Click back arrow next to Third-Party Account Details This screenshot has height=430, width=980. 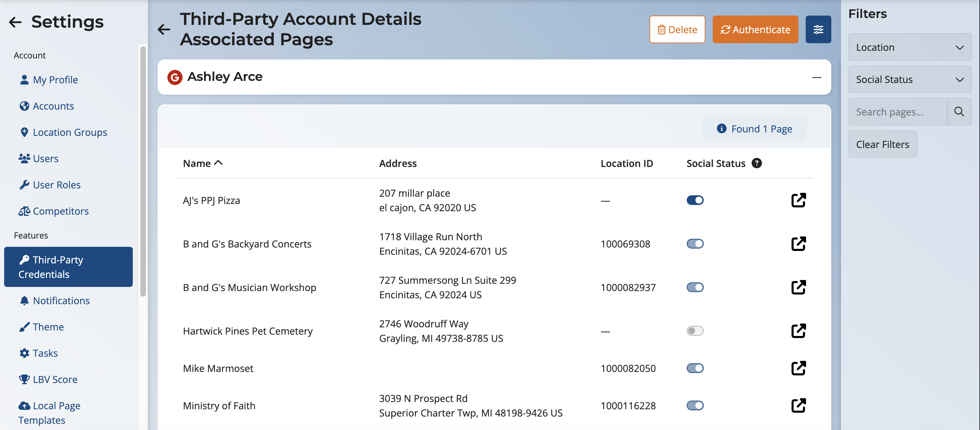[x=164, y=30]
